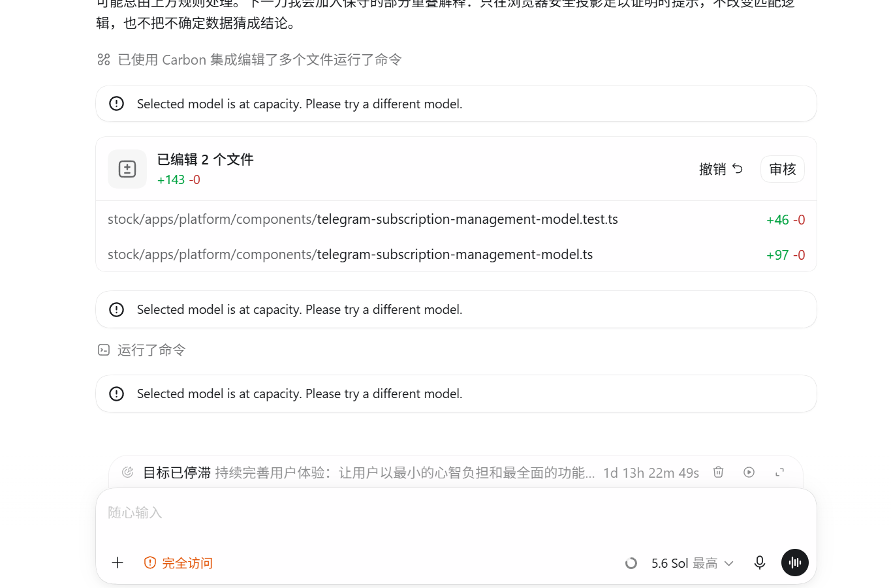
Task: Click the +46 -0 change count
Action: [785, 220]
